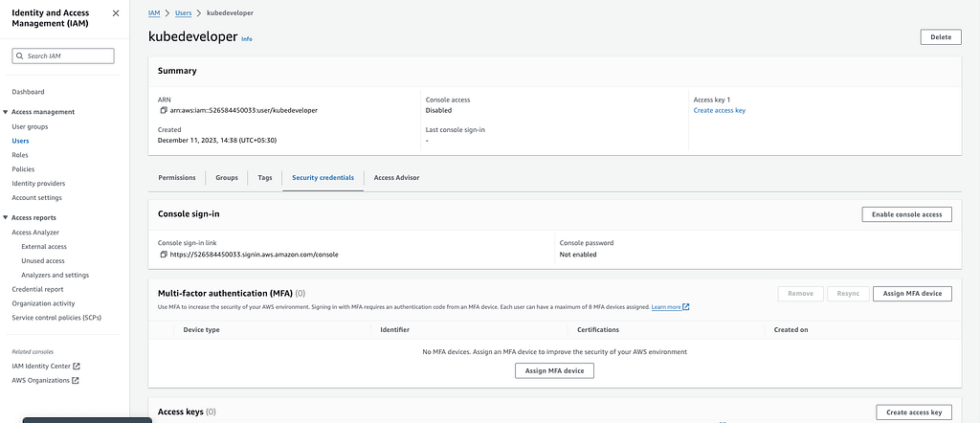Click the Info link beside kubedeveloper
The width and height of the screenshot is (980, 423).
coord(247,38)
